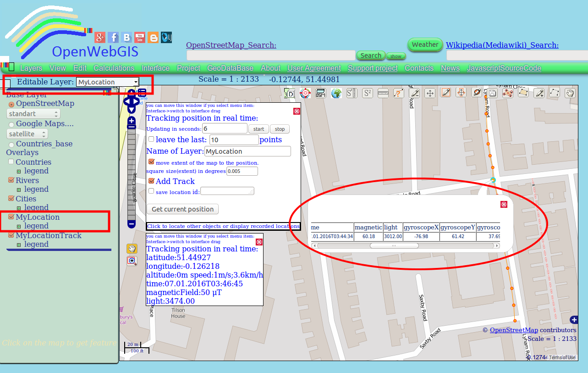Toggle the MyLocationTrack overlay checkbox

(11, 235)
